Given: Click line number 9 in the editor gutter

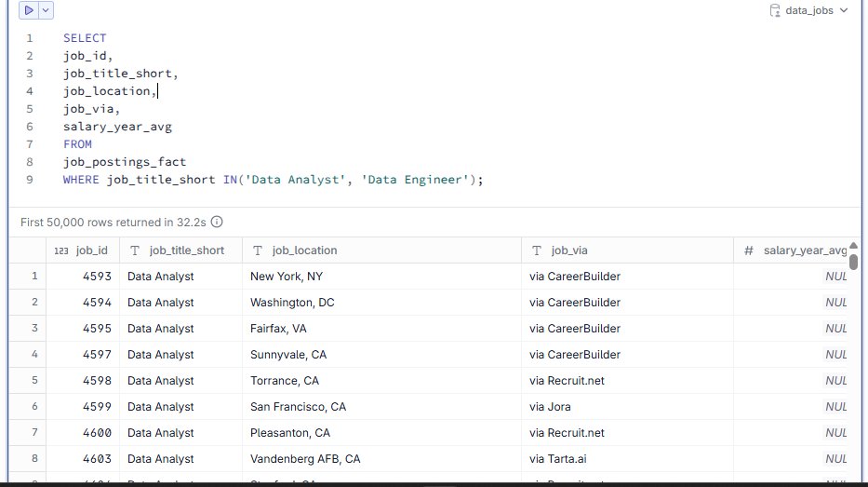Looking at the screenshot, I should 30,180.
